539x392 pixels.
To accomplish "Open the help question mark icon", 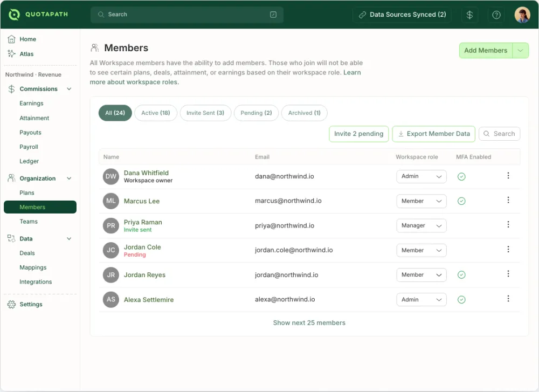I will point(496,15).
